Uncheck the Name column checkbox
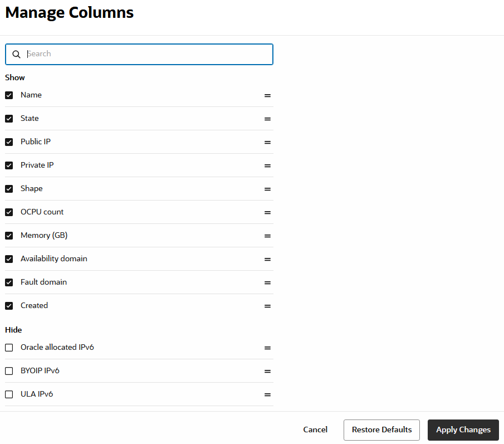Viewport: 504px width, 444px height. point(9,95)
